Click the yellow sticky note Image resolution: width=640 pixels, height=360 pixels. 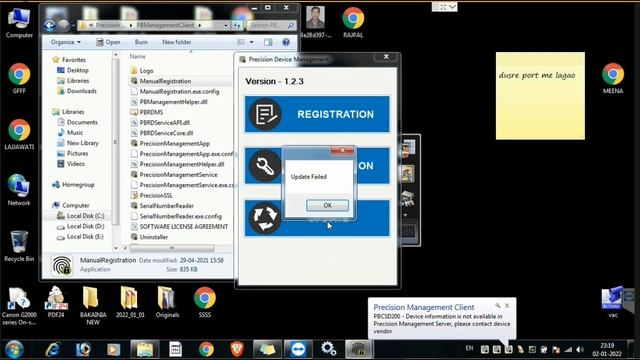coord(540,96)
